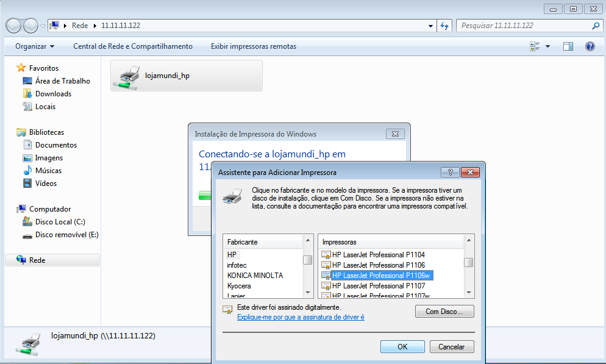Open the Organizar menu

click(x=35, y=46)
